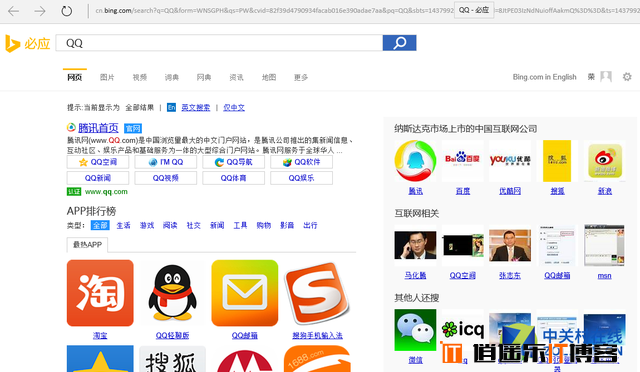Filter apps by 出行
Screen dimensions: 640x372
pyautogui.click(x=310, y=225)
